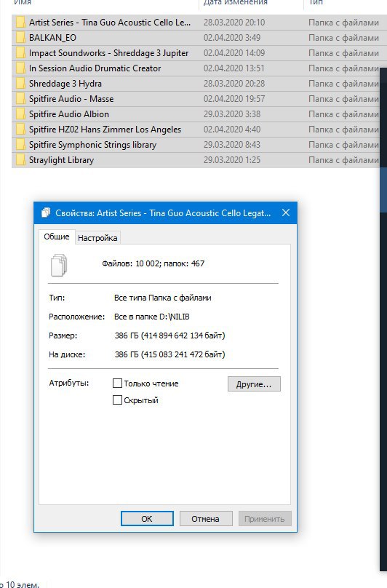Select the Straylight Library folder icon
The height and width of the screenshot is (588, 387).
tap(20, 160)
